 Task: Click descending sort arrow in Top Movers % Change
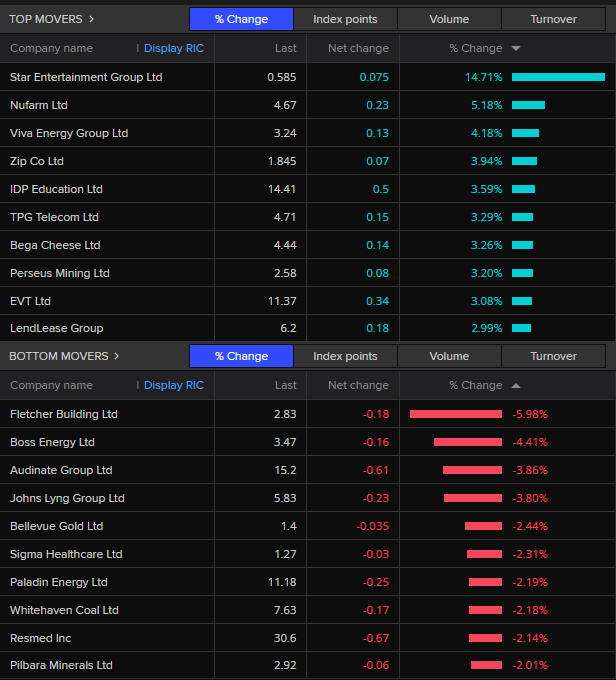pos(516,48)
